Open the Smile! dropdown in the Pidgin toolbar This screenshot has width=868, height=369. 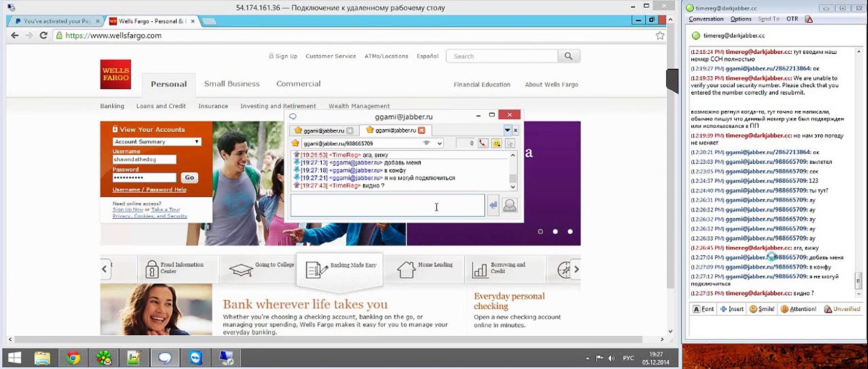click(762, 309)
